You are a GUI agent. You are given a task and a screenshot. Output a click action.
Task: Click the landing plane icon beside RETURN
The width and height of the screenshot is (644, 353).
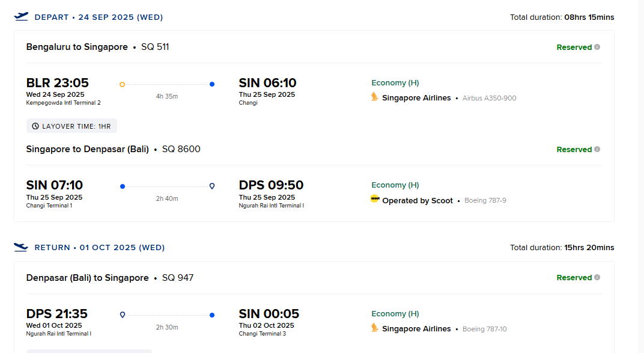pos(21,247)
